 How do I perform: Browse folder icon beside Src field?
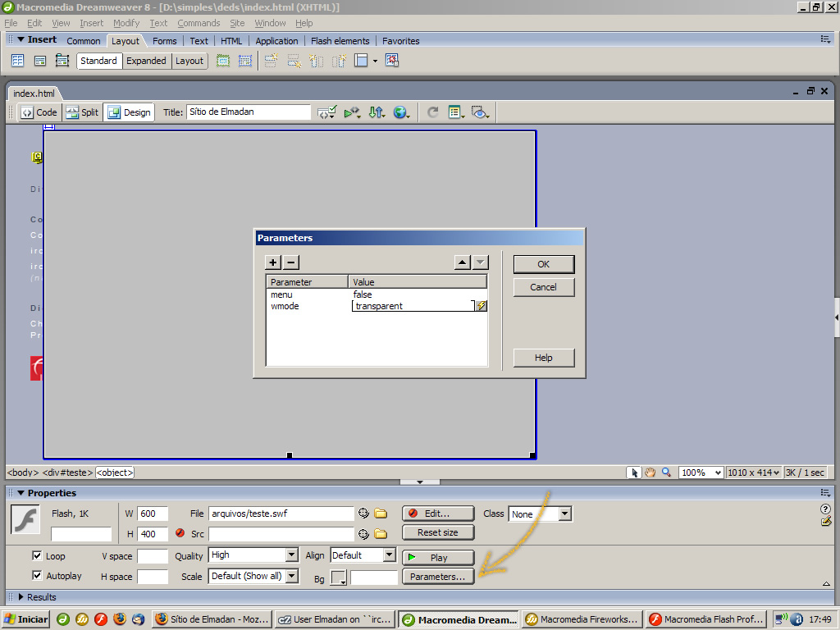point(381,533)
